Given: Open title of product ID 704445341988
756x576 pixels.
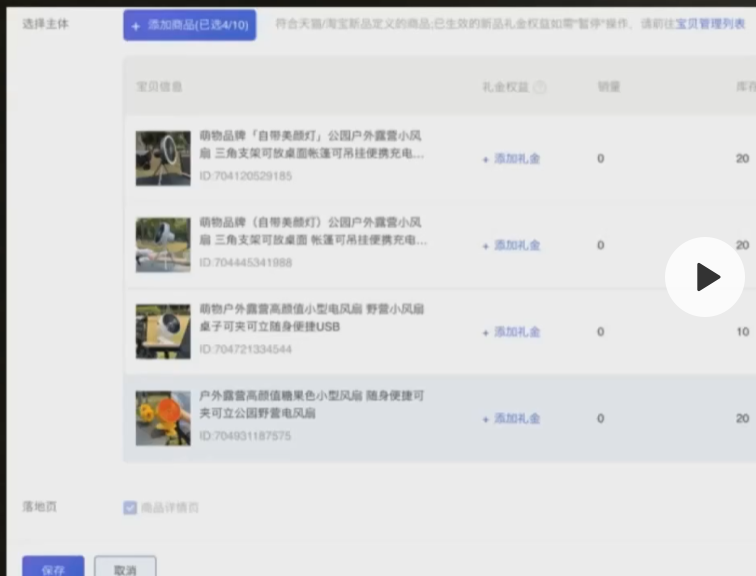Looking at the screenshot, I should 312,231.
